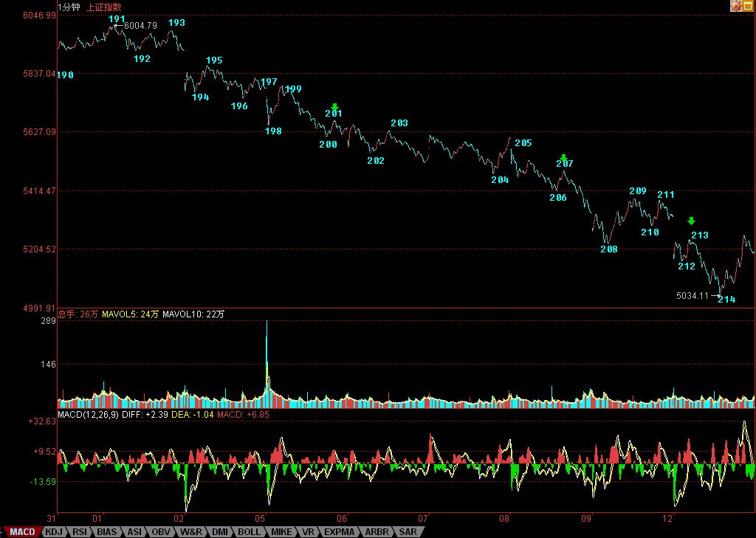Click the active MACD tab
This screenshot has width=756, height=538.
(x=21, y=531)
